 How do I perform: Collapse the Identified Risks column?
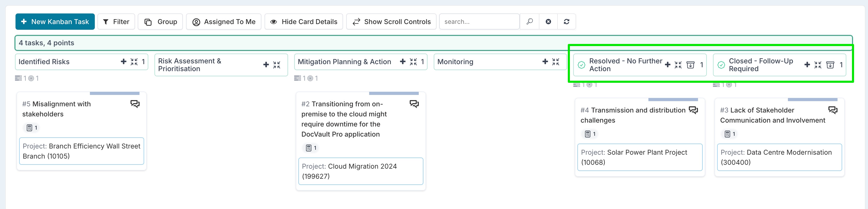(x=134, y=62)
